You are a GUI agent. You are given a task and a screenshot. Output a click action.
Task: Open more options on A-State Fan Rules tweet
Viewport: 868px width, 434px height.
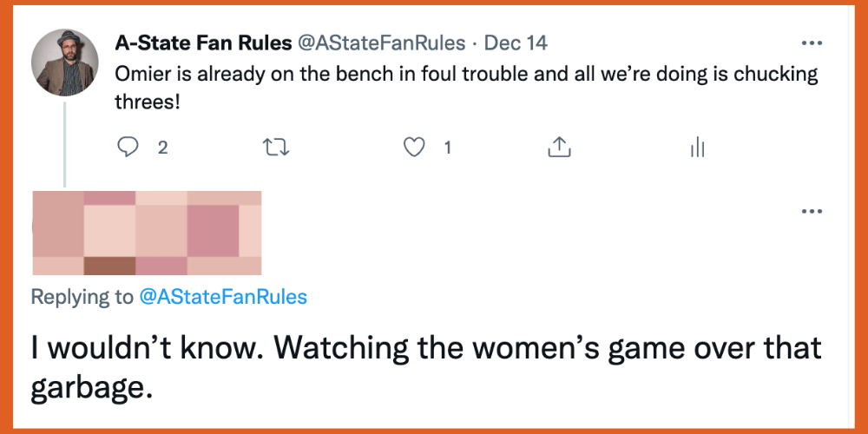pyautogui.click(x=812, y=43)
